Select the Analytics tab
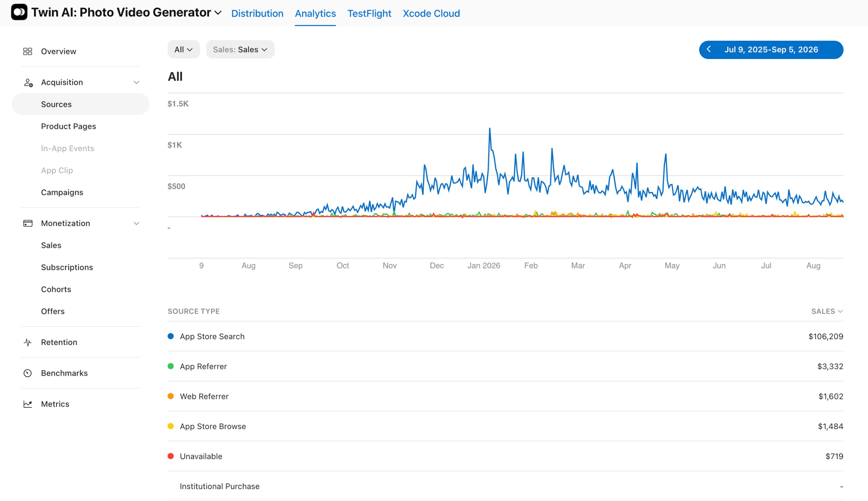Viewport: 868px width, 501px height. point(315,14)
